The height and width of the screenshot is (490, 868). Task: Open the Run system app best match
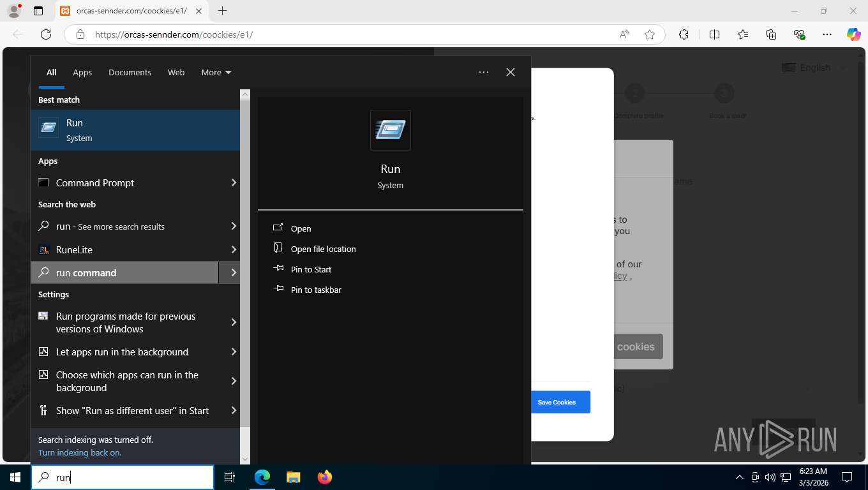click(135, 130)
